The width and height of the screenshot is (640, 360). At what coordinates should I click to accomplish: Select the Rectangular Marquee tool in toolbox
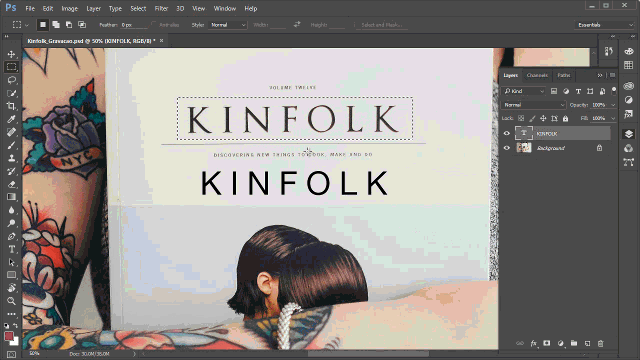pyautogui.click(x=11, y=67)
